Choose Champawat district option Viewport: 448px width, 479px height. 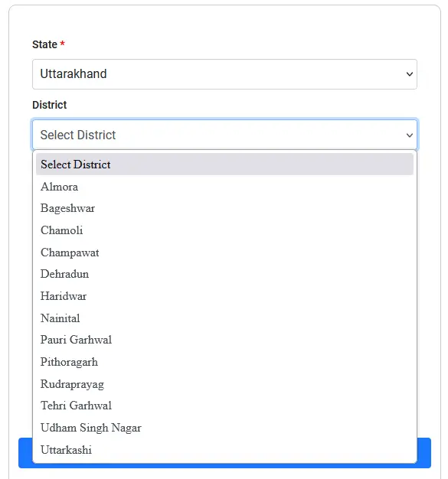point(224,253)
